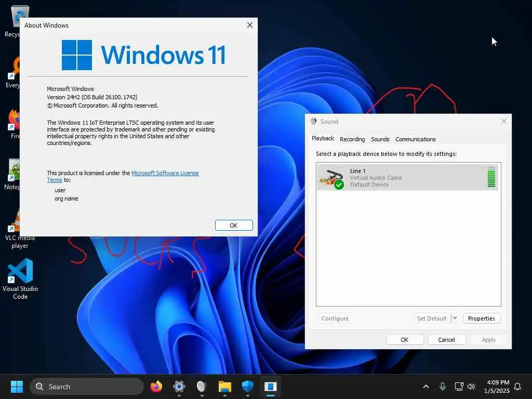The image size is (532, 399).
Task: Click the Microsoft Corporation copyright line
Action: coord(102,105)
